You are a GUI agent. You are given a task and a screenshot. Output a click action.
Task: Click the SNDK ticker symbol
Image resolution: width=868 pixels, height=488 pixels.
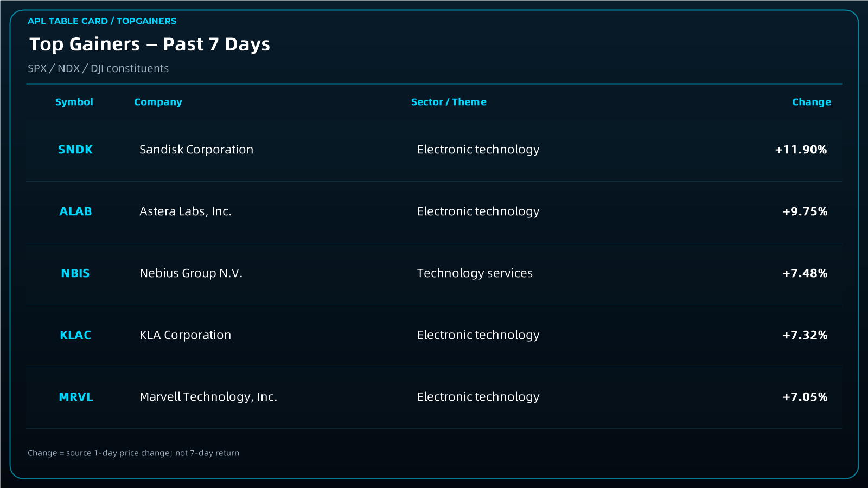[x=75, y=150]
